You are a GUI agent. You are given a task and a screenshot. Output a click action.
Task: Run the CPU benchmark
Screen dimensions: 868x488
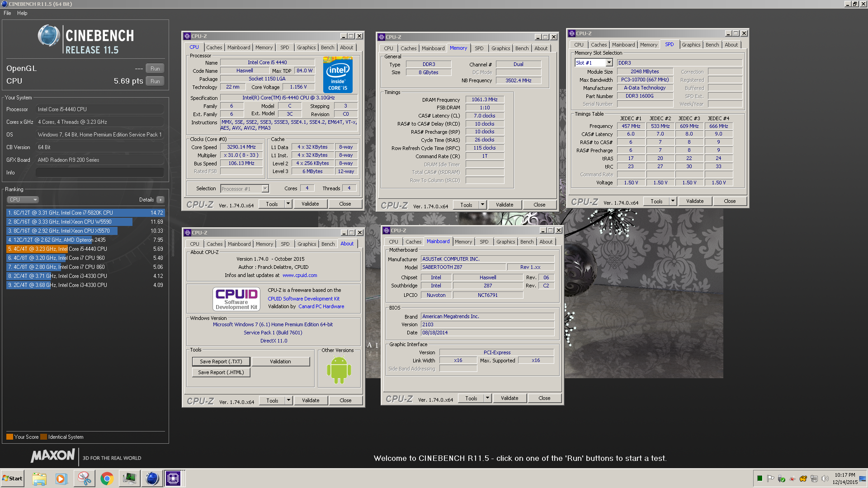coord(155,81)
